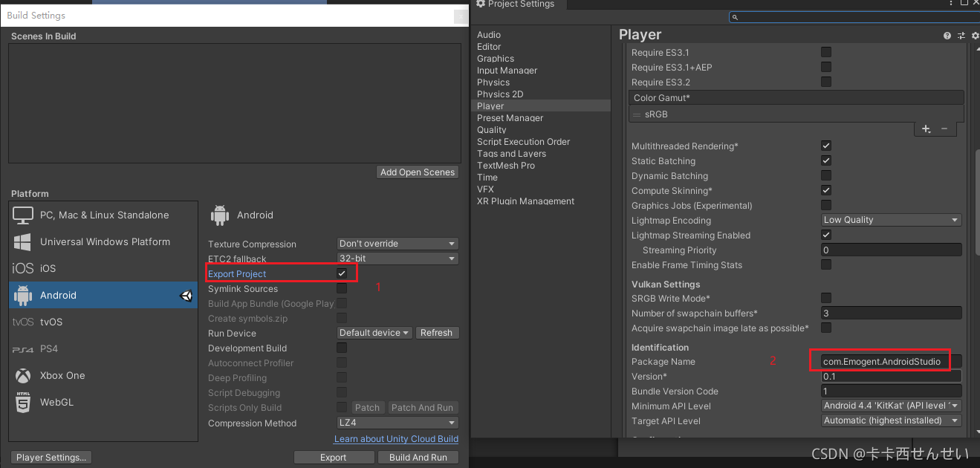Click the magnifier icon in Project Settings search
Screen dimensions: 980x468
pyautogui.click(x=735, y=17)
